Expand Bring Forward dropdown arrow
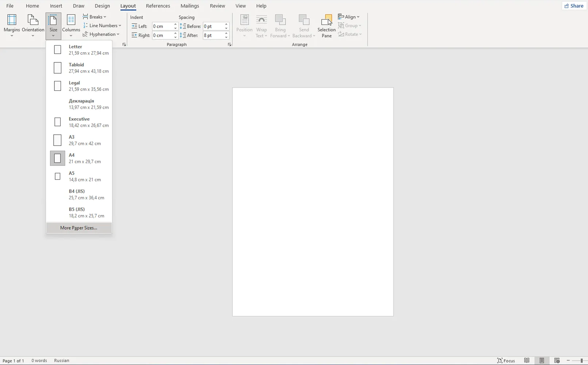The width and height of the screenshot is (588, 365). [x=289, y=36]
